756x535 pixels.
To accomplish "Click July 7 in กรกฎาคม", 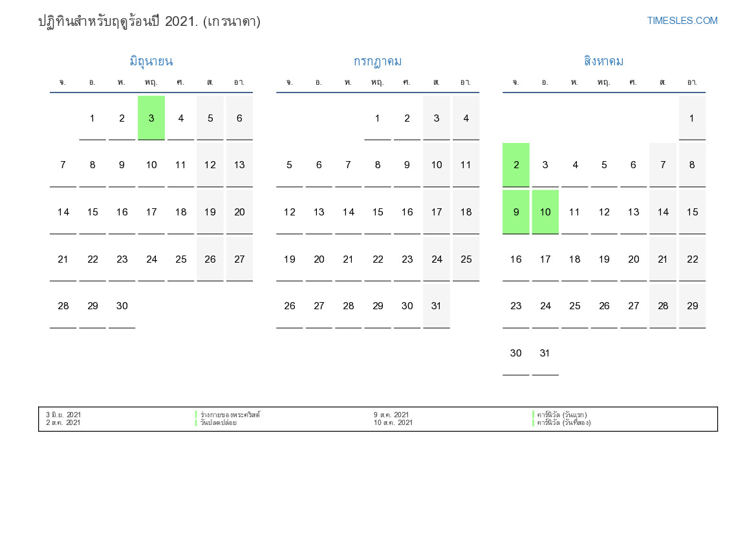I will coord(348,165).
